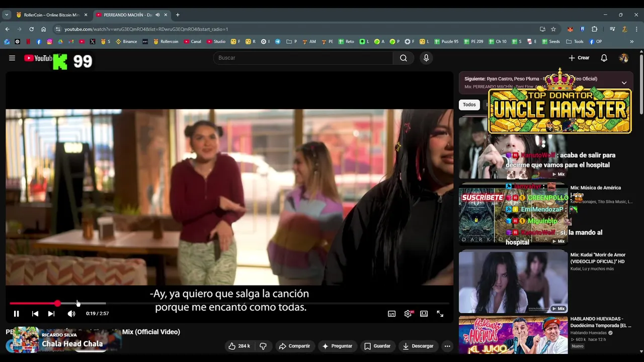
Task: View site information next to the URL
Action: tap(58, 29)
